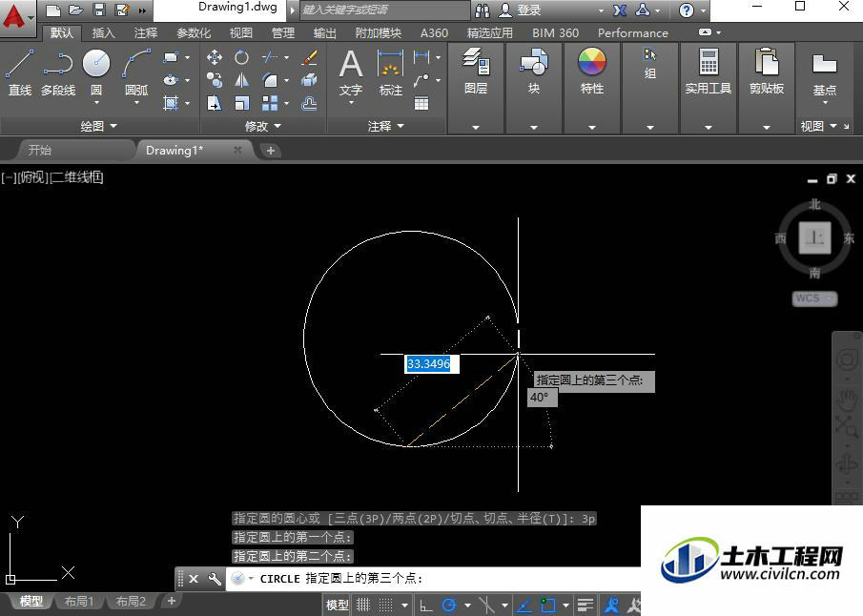863x616 pixels.
Task: Select the Polyline (多段线) tool
Action: point(58,72)
